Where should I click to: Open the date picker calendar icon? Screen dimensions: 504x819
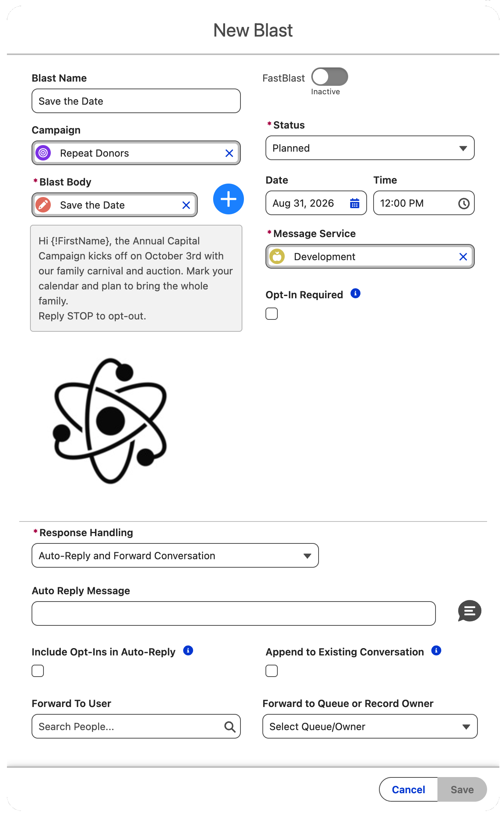[x=355, y=203]
